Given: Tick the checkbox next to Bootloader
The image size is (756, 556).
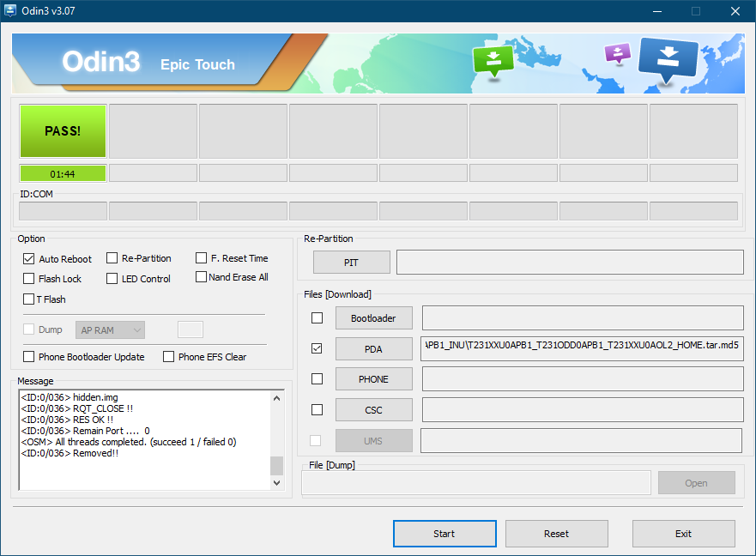Looking at the screenshot, I should click(x=317, y=318).
